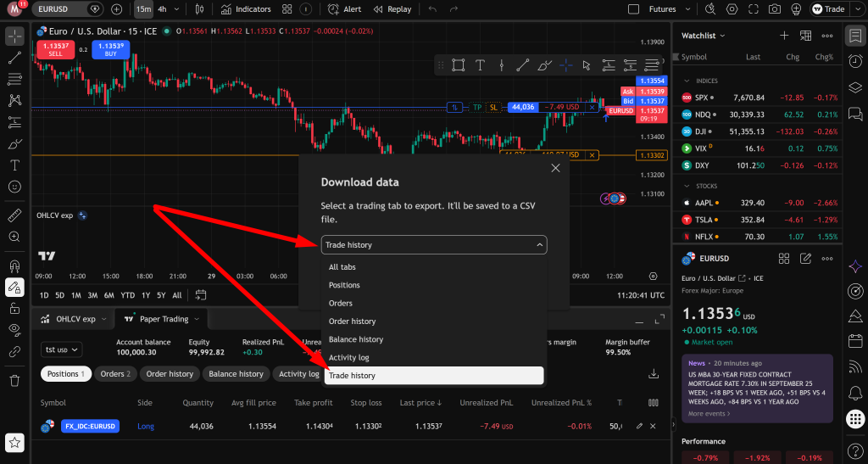Switch to the 4h timeframe
This screenshot has height=464, width=868.
click(162, 9)
